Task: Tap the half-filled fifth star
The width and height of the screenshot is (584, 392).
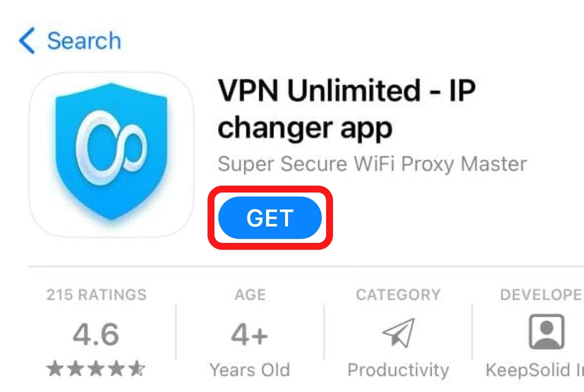Action: pos(137,368)
